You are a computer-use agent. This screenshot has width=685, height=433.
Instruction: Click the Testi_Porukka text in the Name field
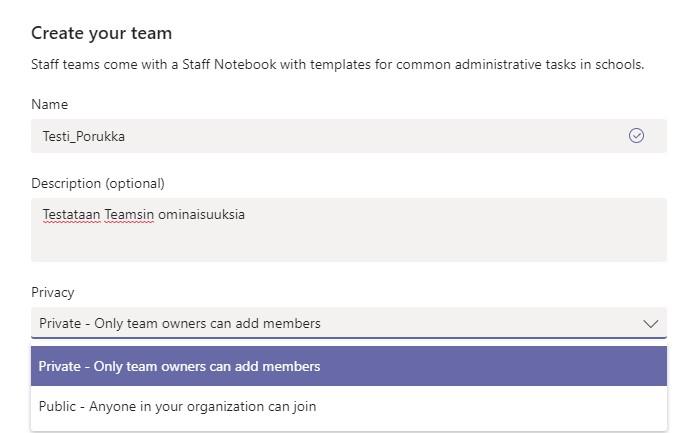tap(83, 136)
